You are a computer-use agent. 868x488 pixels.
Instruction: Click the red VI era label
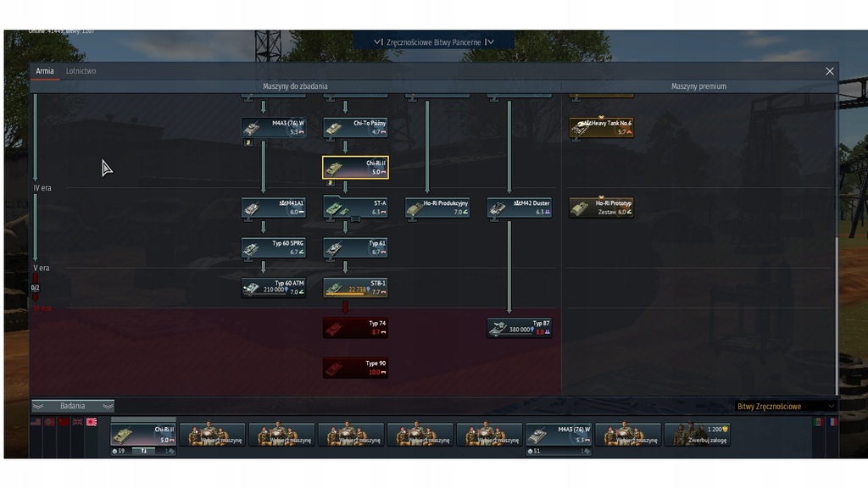(x=42, y=308)
